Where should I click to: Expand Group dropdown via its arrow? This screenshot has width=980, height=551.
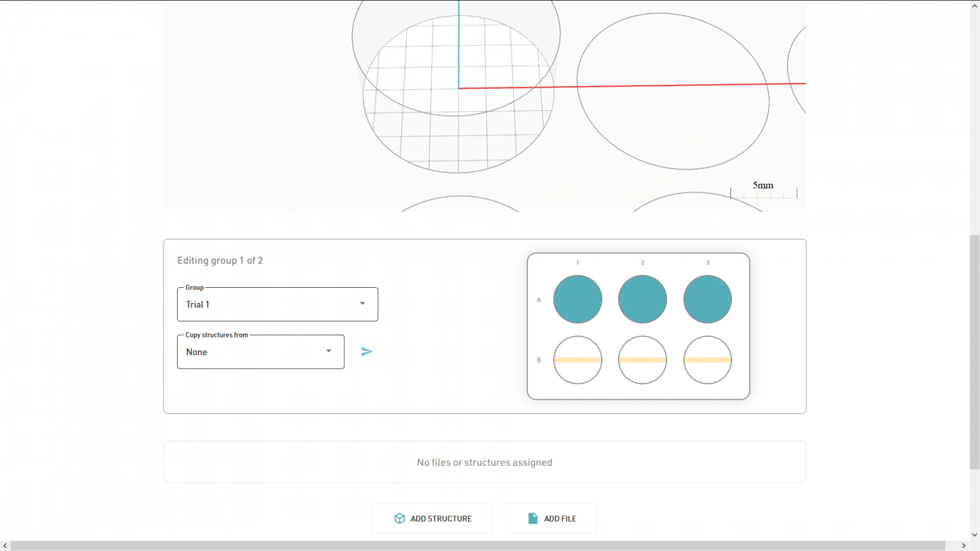pos(363,304)
